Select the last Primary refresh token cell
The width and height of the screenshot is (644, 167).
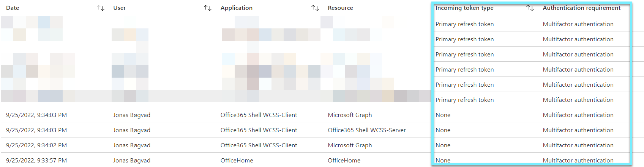(464, 100)
